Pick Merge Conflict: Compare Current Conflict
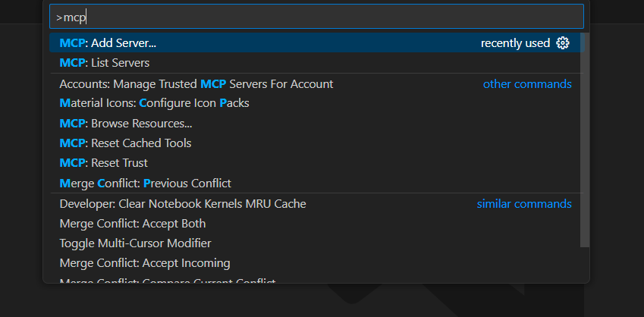This screenshot has height=317, width=644. [x=167, y=281]
